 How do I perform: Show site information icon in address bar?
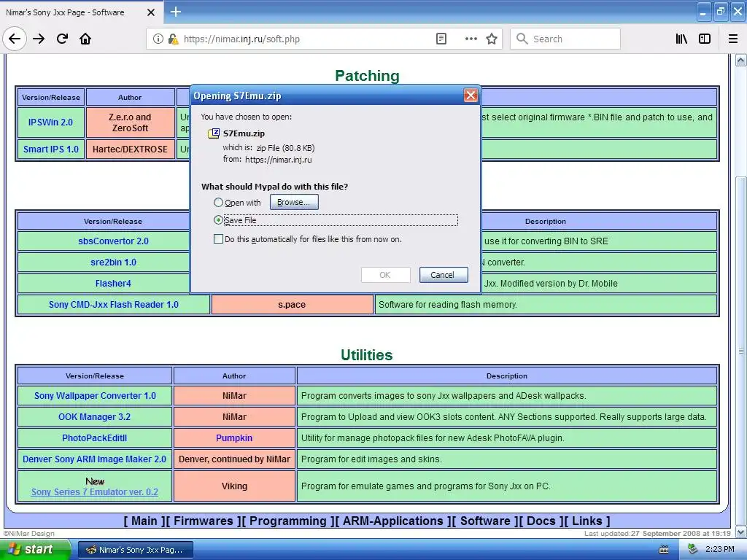(158, 39)
